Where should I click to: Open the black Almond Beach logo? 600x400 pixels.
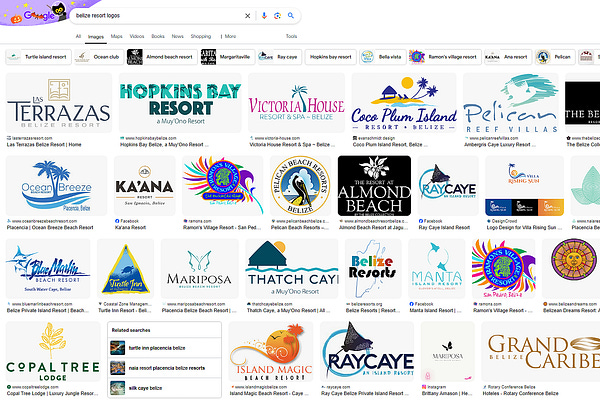[374, 186]
